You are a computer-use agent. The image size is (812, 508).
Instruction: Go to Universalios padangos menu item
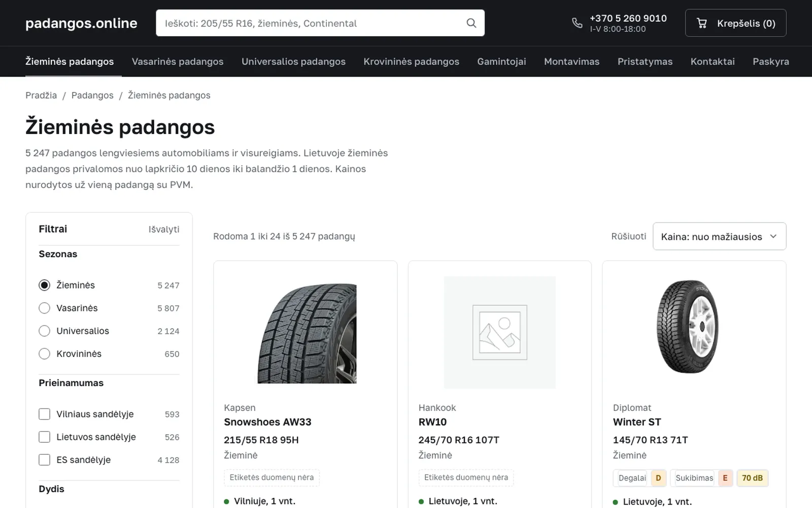click(x=293, y=61)
